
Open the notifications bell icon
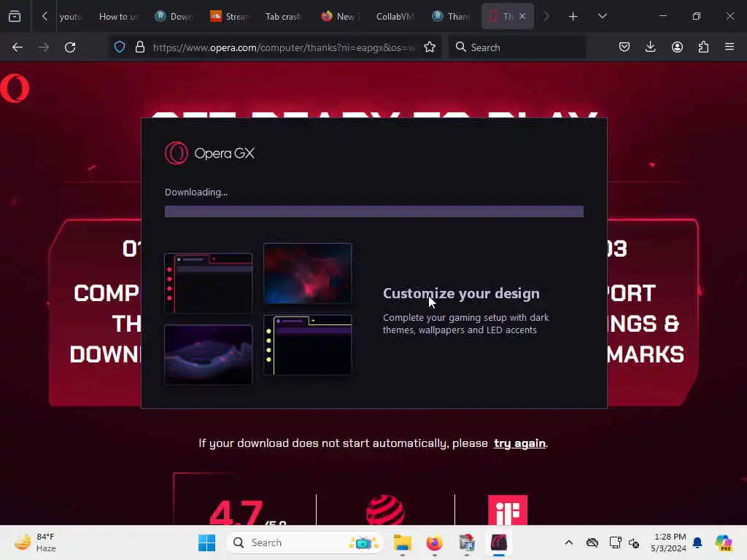tap(697, 542)
